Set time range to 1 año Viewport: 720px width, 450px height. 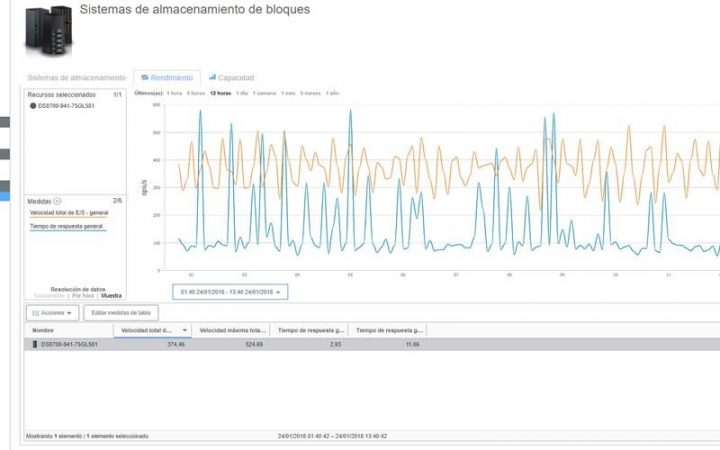[332, 93]
